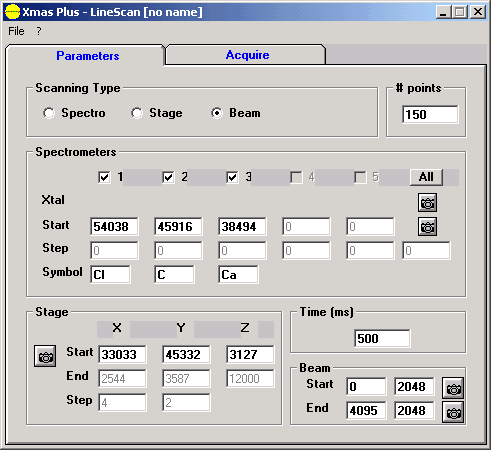Image resolution: width=491 pixels, height=450 pixels.
Task: Click the Symbol field containing Ca
Action: [x=238, y=274]
